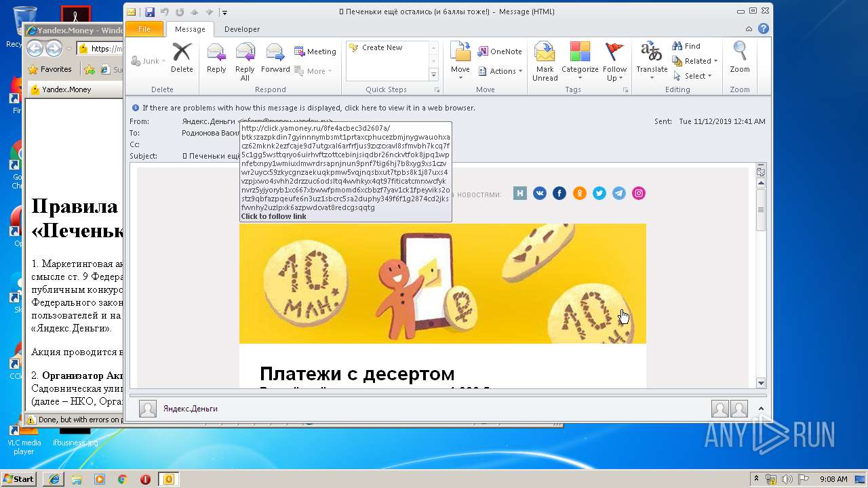The height and width of the screenshot is (488, 868).
Task: Open the Odnoklassniki icon in email
Action: (579, 193)
